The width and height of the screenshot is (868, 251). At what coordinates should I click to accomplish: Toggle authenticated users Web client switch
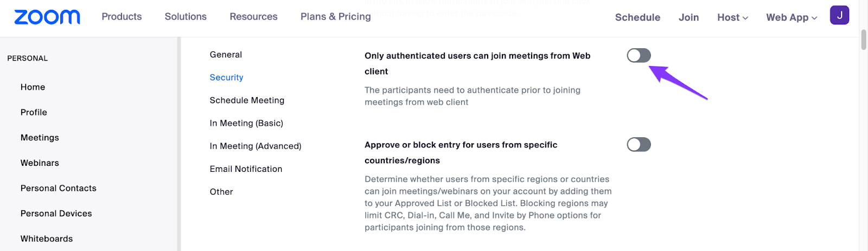[639, 55]
